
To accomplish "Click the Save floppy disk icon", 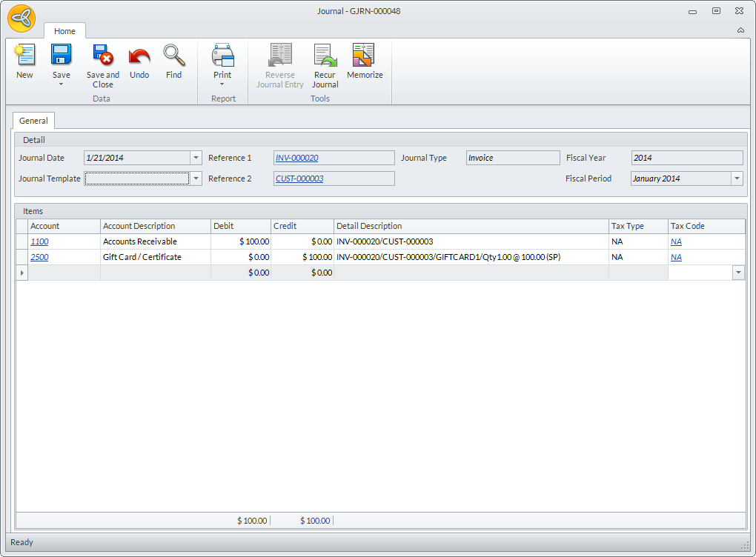I will (61, 56).
